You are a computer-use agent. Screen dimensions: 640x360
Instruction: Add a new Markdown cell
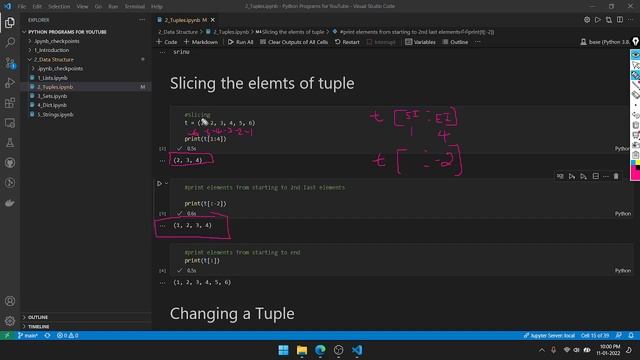coord(201,42)
